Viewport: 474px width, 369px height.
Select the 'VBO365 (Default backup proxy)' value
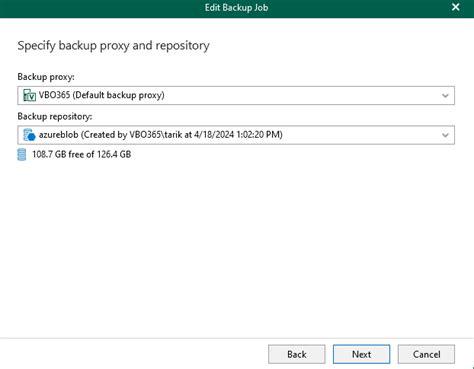[102, 95]
